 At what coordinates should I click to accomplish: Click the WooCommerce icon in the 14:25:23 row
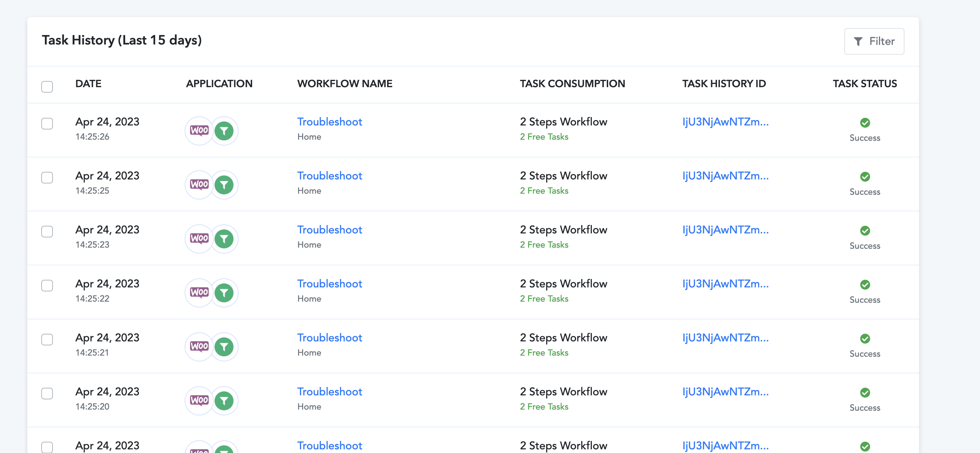click(199, 239)
